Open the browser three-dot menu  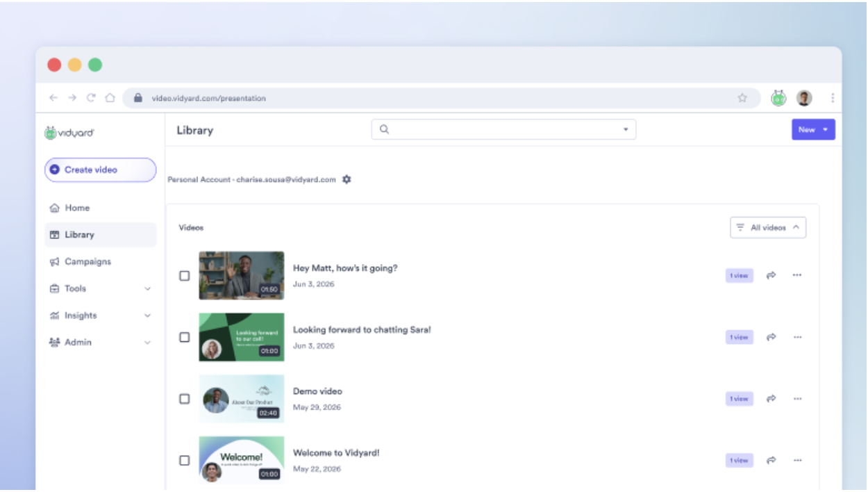[833, 98]
